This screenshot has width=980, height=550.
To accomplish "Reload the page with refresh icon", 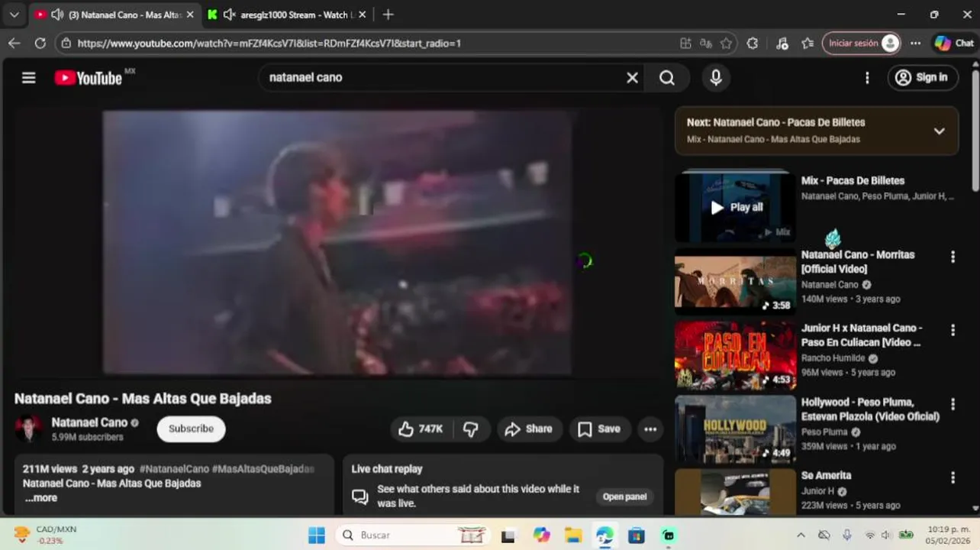I will tap(40, 44).
